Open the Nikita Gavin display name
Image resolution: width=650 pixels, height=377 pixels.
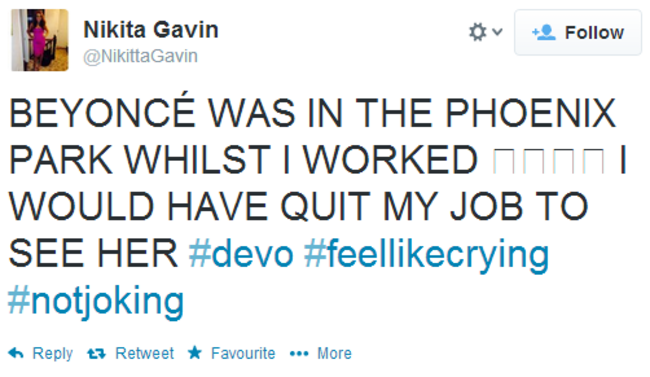(x=151, y=30)
